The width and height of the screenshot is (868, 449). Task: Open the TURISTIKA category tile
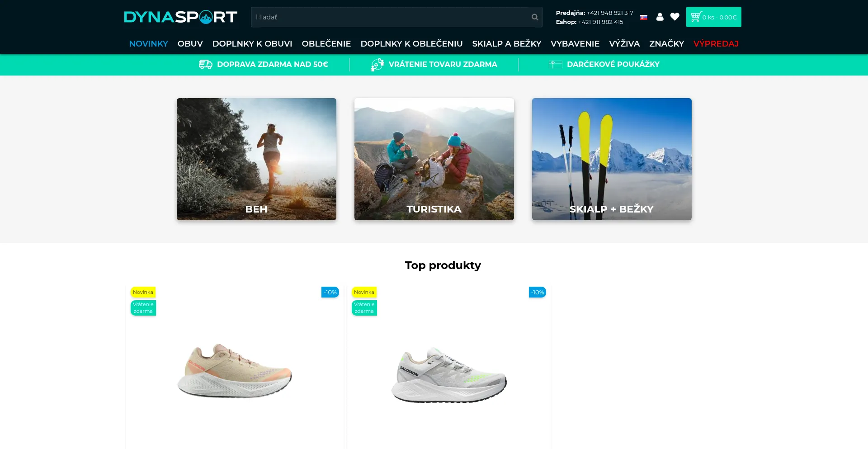[434, 159]
